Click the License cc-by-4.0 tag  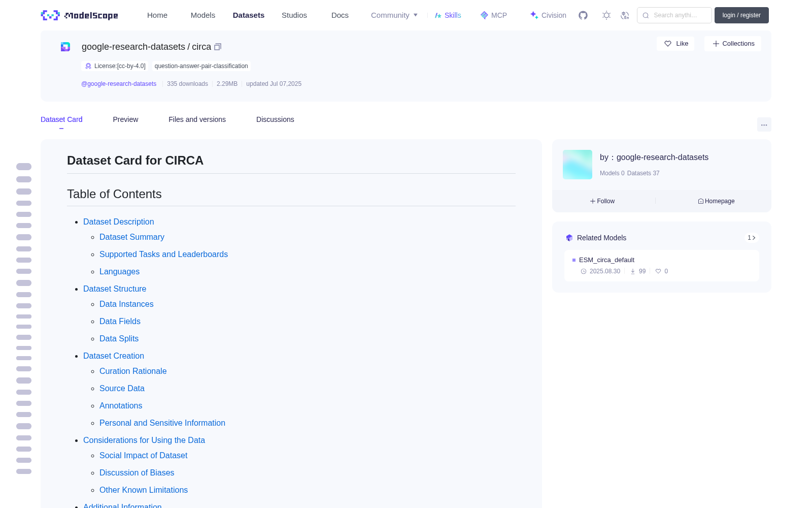point(115,66)
